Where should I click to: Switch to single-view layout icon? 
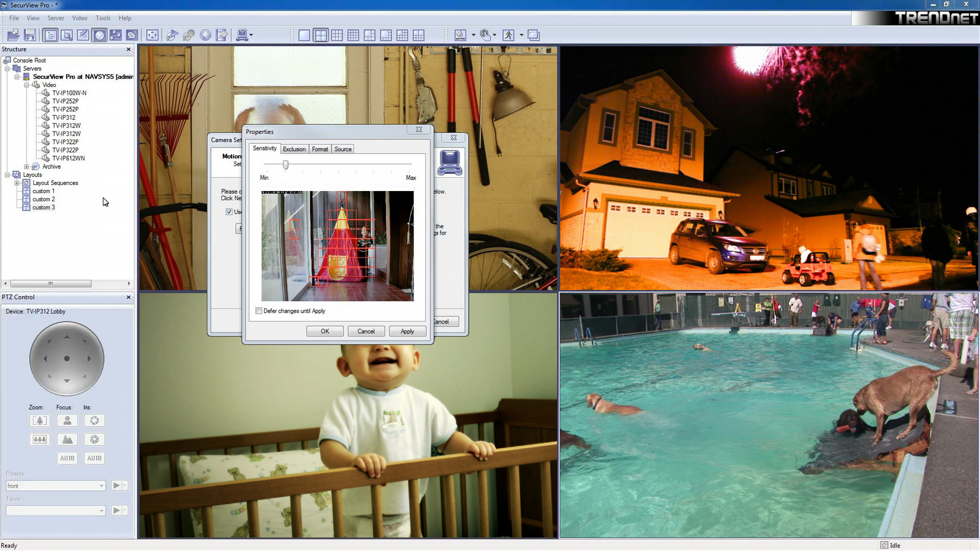(304, 36)
